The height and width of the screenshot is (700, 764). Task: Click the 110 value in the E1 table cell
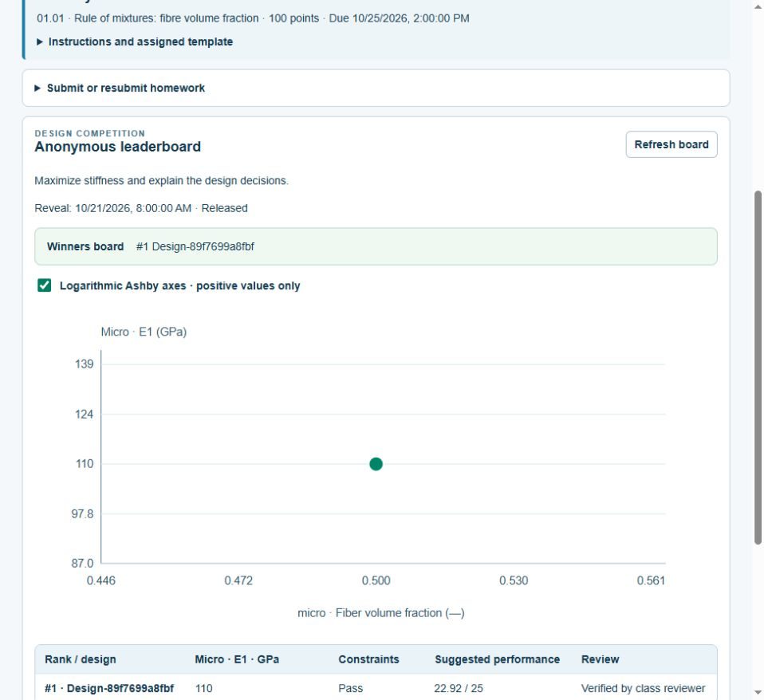pos(203,688)
